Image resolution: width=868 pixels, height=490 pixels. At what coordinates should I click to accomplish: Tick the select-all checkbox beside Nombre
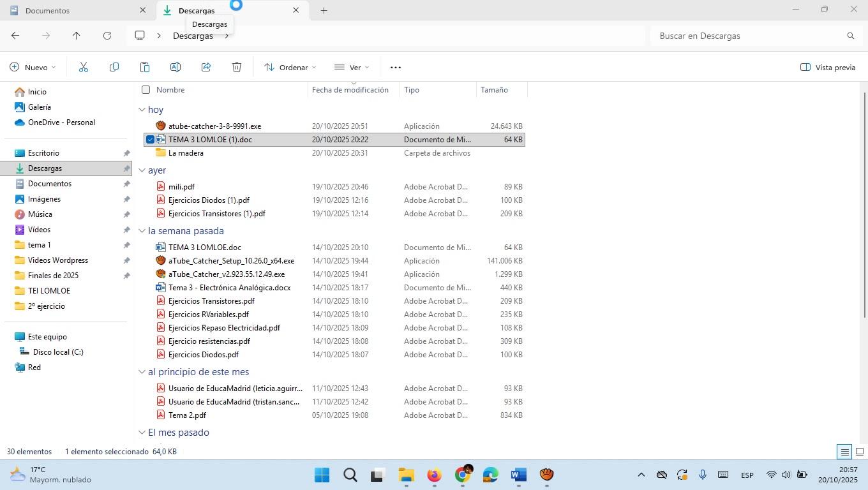(x=146, y=90)
